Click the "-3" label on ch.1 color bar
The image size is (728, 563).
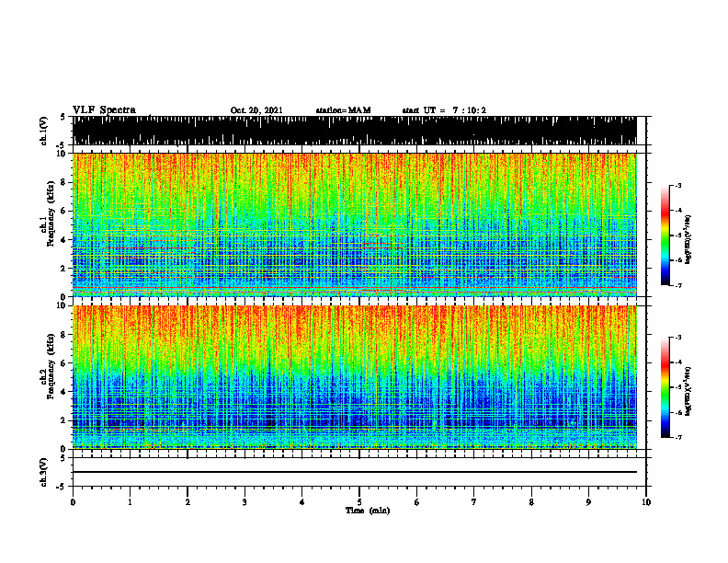point(678,185)
